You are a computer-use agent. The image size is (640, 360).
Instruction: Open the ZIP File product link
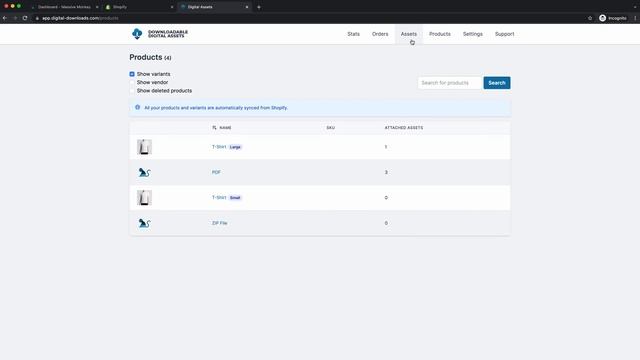coord(220,223)
